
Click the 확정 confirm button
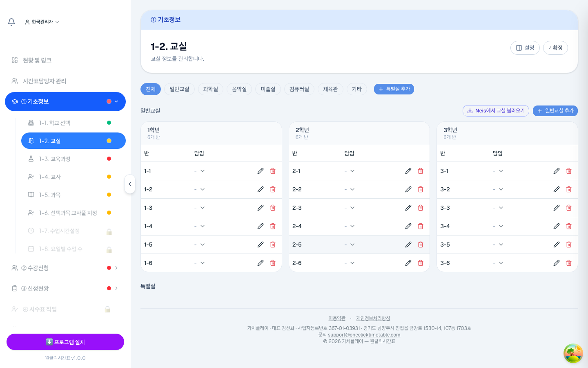[555, 48]
